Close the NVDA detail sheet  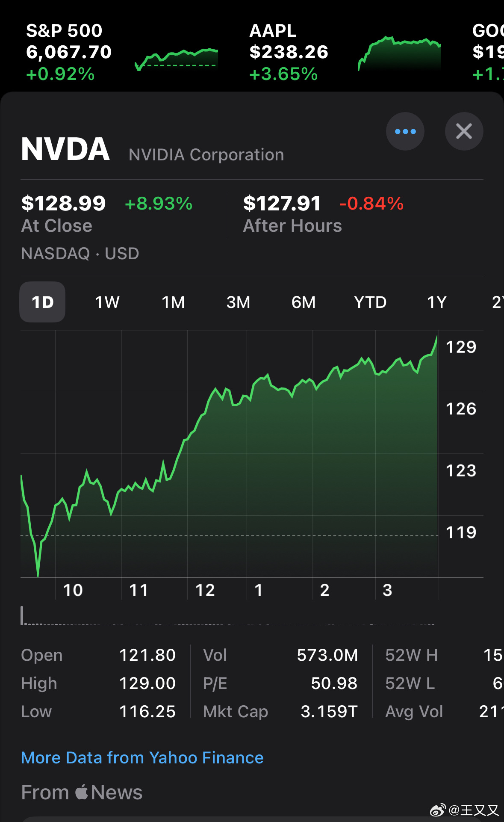(464, 131)
